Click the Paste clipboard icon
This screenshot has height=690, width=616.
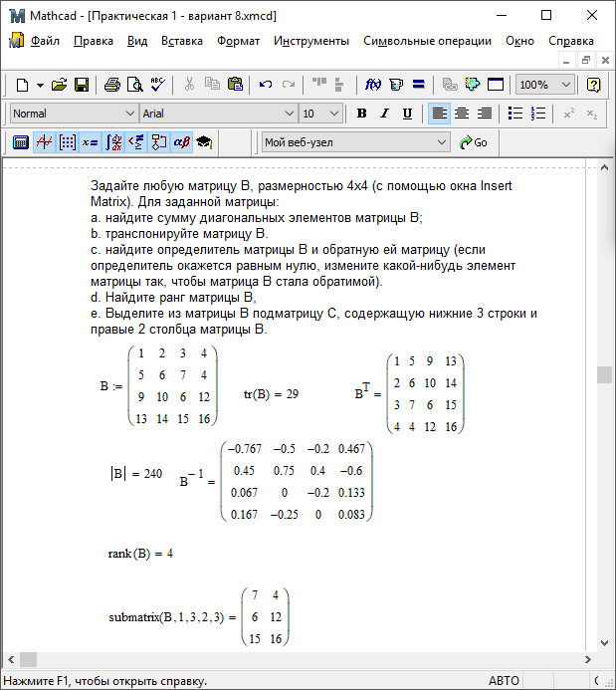click(x=235, y=85)
